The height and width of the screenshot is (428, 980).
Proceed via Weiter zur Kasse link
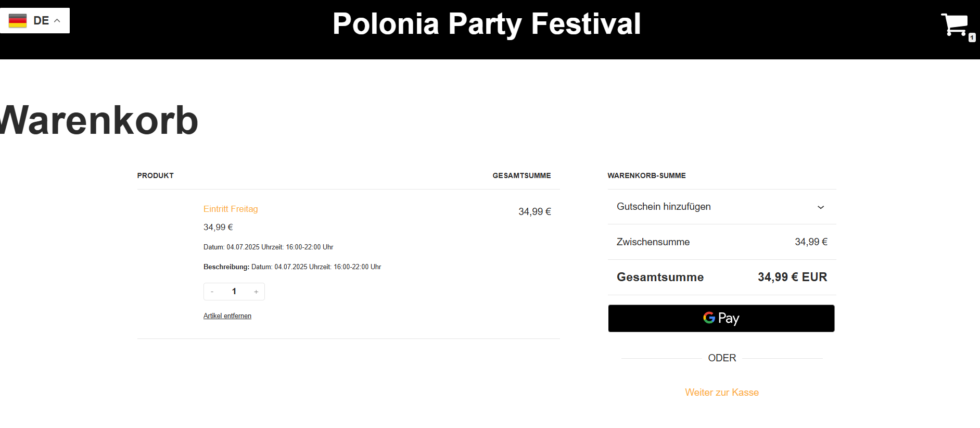pos(721,393)
